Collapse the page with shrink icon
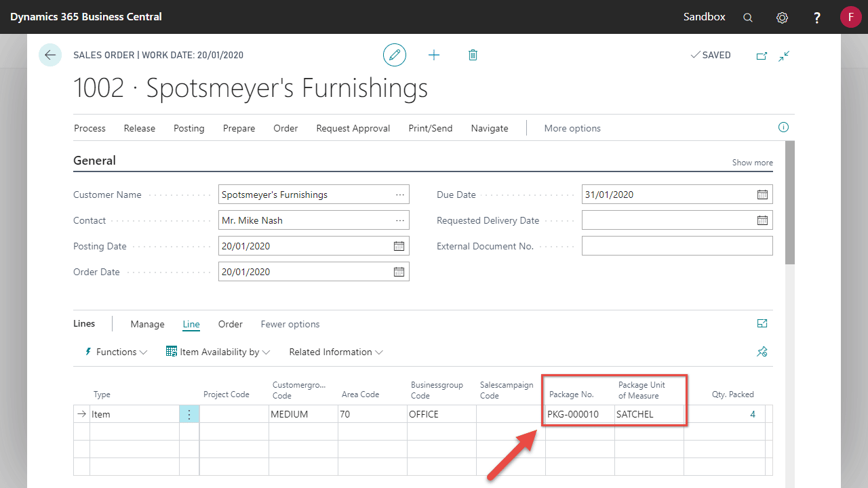The image size is (868, 488). coord(784,56)
